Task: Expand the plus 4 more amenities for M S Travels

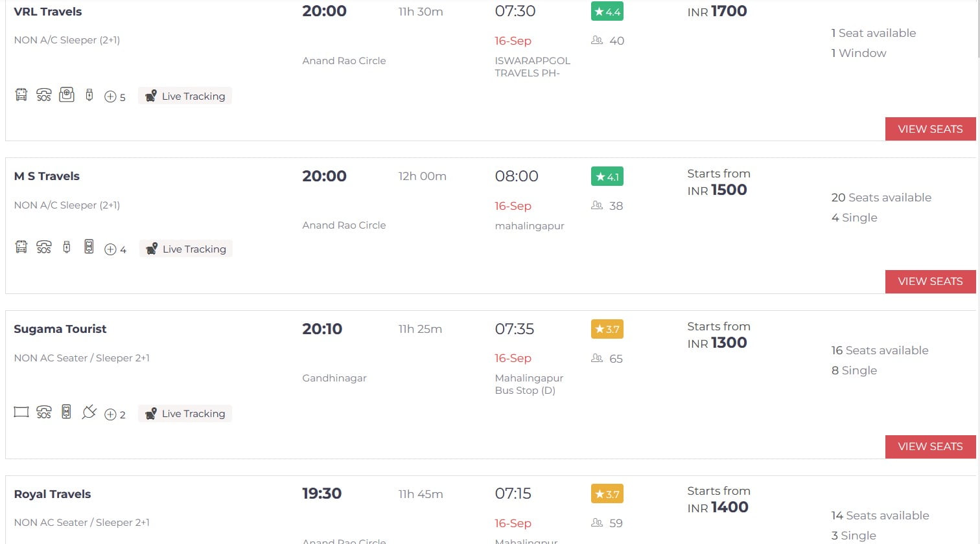Action: click(115, 249)
